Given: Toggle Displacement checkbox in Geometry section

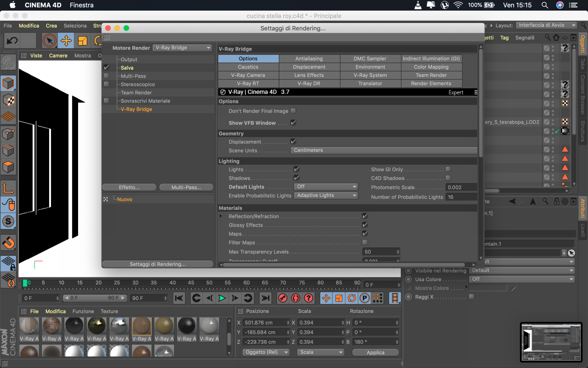Looking at the screenshot, I should [293, 142].
